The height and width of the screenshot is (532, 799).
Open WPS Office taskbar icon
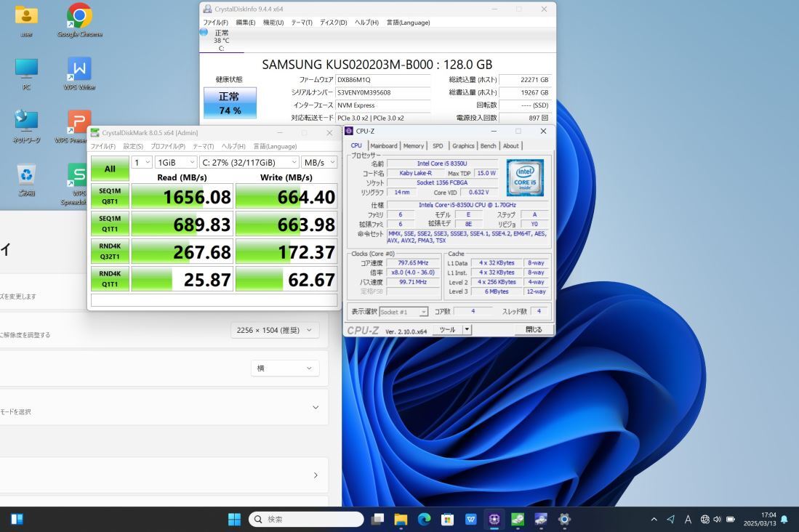(x=471, y=519)
